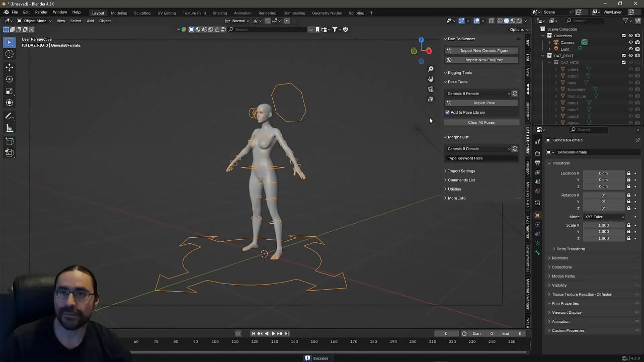Open the XYZ Euler rotation mode dropdown
The height and width of the screenshot is (362, 644).
604,217
